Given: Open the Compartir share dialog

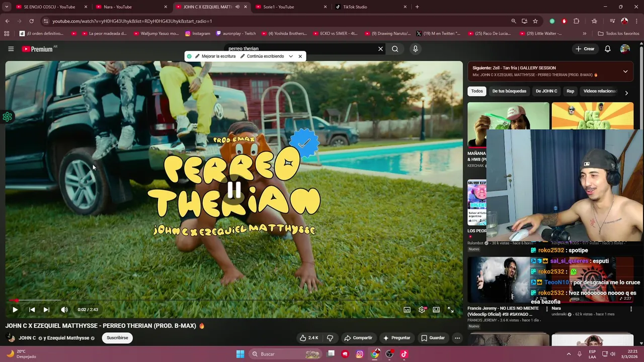Looking at the screenshot, I should [x=358, y=338].
